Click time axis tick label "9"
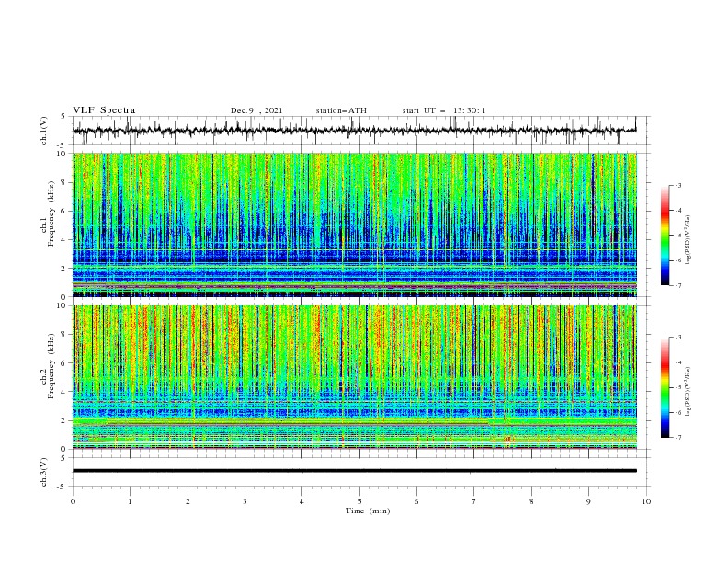728x563 pixels. (588, 501)
